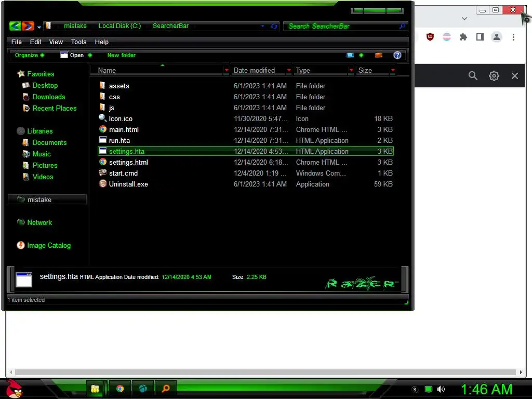
Task: Click the volume speaker tray icon
Action: pos(441,389)
